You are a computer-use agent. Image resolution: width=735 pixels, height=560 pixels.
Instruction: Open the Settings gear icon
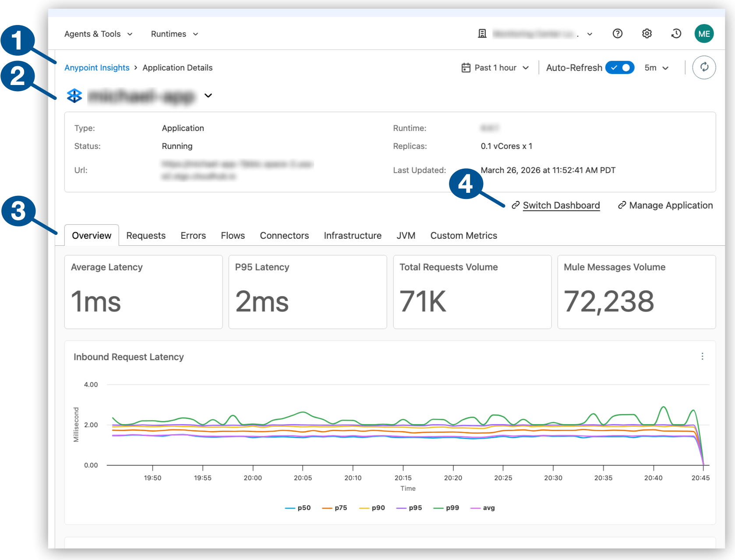(647, 34)
